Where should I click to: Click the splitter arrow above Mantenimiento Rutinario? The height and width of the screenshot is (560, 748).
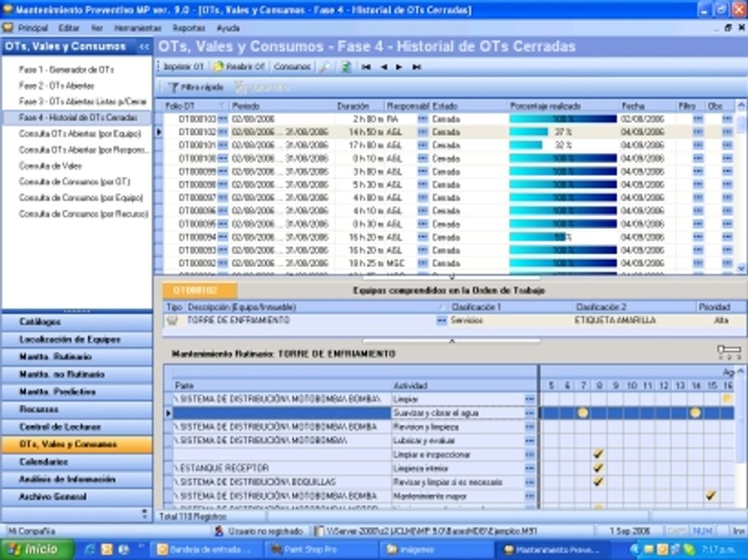click(452, 341)
